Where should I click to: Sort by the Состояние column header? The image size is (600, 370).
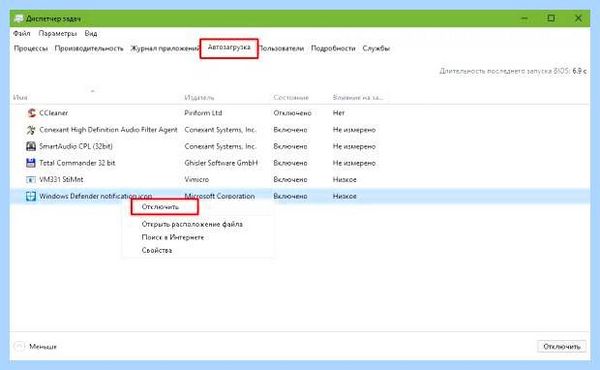[x=291, y=98]
